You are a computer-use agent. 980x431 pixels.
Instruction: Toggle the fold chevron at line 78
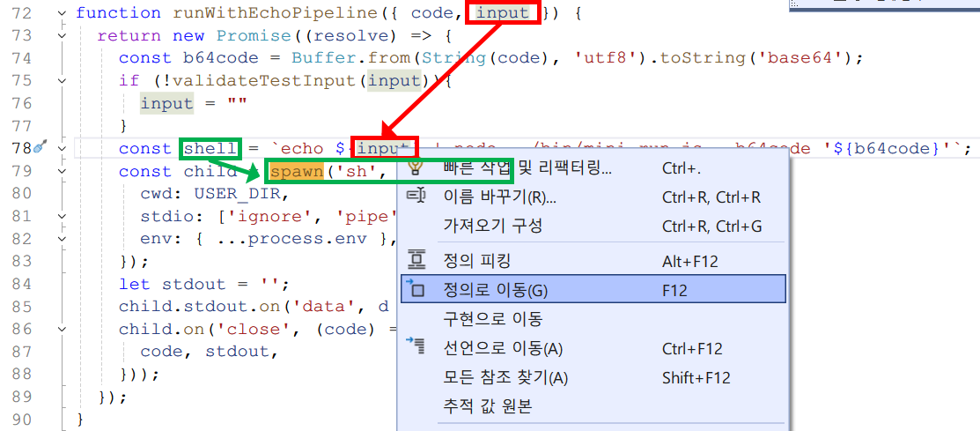pos(62,148)
